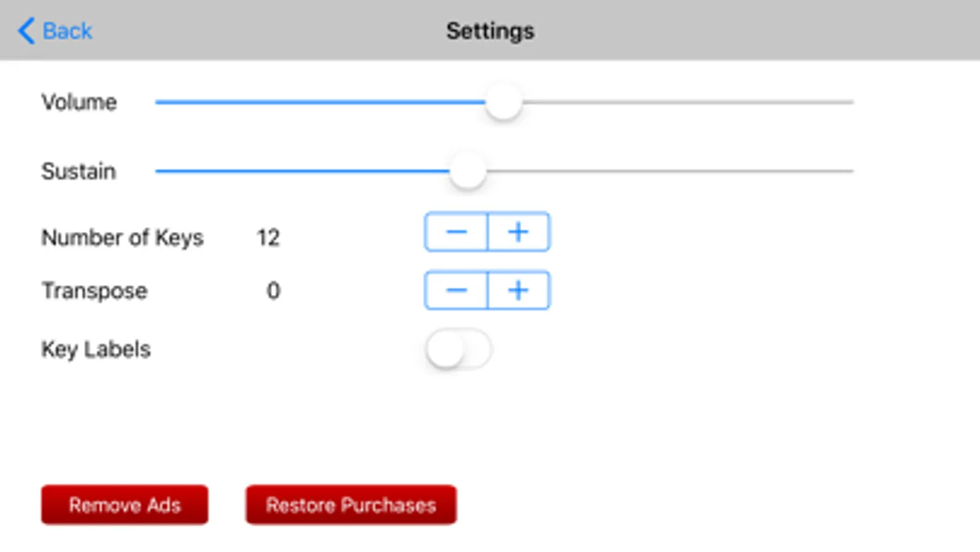Click the Volume slider thumb
Image resolution: width=980 pixels, height=552 pixels.
coord(504,102)
